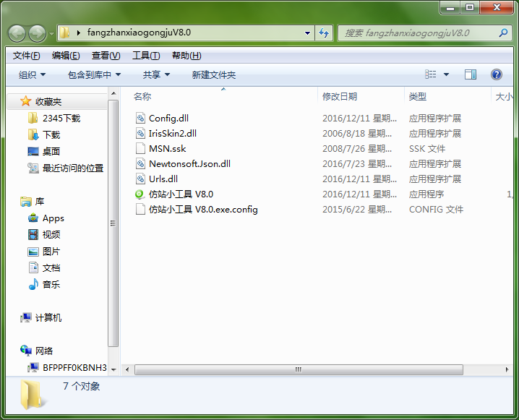Open the 文件(F) menu
Image resolution: width=519 pixels, height=420 pixels.
(27, 56)
